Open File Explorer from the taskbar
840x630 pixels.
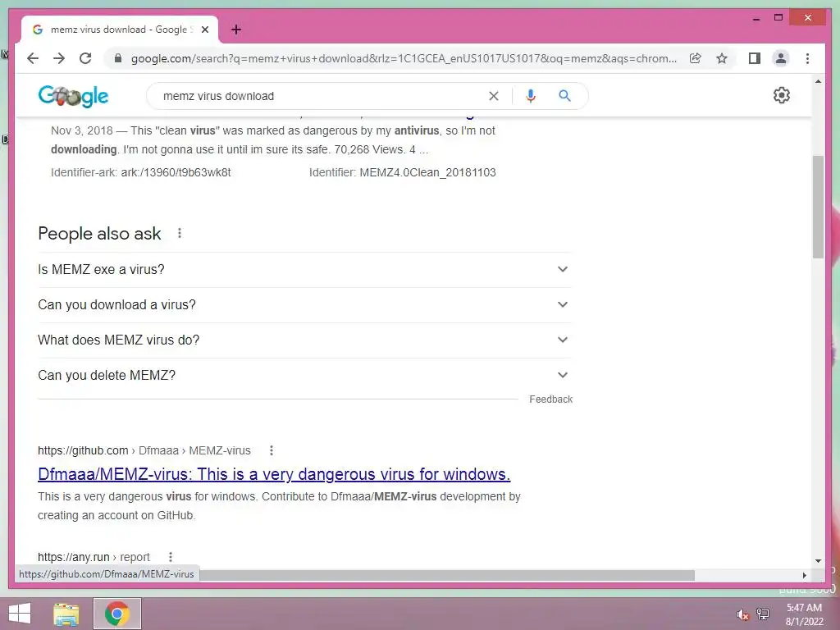[x=66, y=614]
